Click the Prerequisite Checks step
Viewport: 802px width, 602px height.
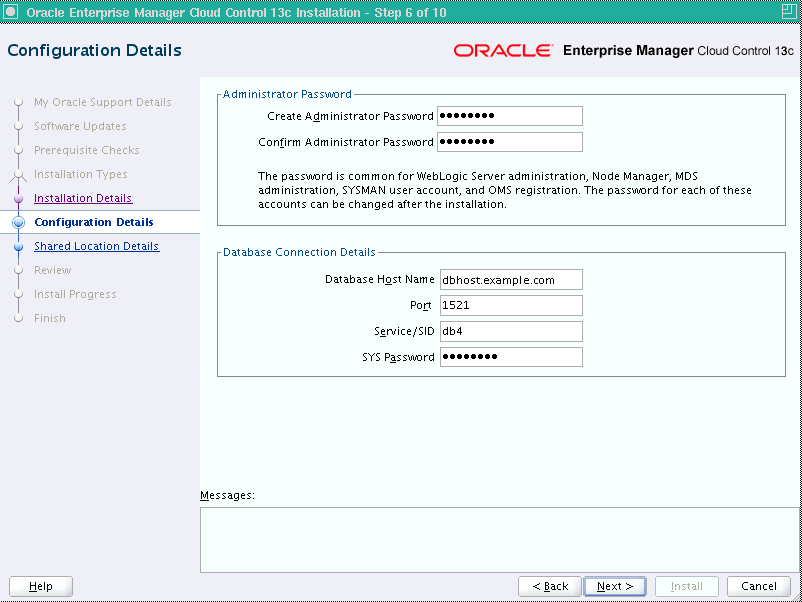point(86,150)
